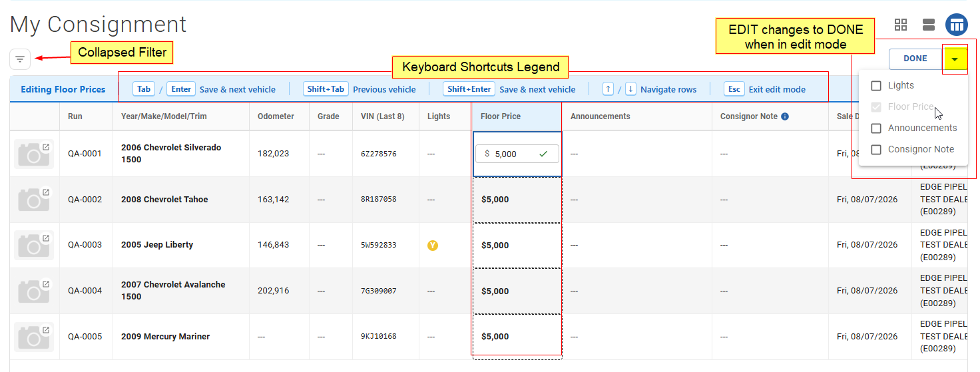Screen dimensions: 980x372
Task: Enable the Announcements checkbox
Action: (876, 128)
